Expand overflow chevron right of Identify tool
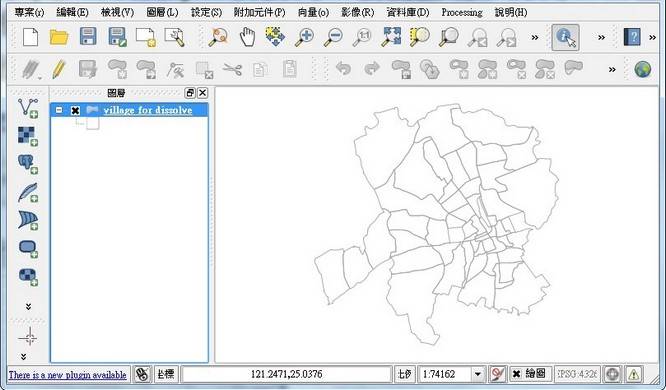The height and width of the screenshot is (390, 666). coord(601,37)
